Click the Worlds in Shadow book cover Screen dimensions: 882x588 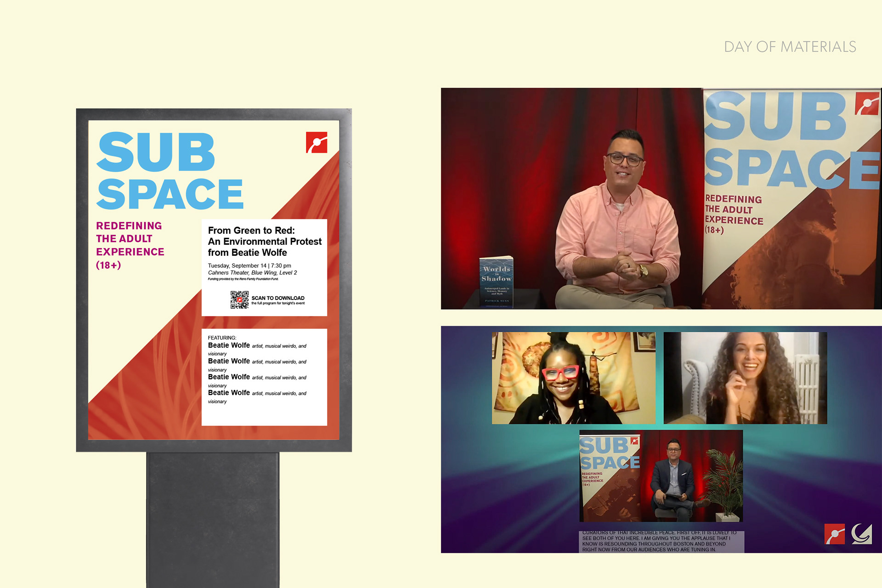click(x=496, y=281)
